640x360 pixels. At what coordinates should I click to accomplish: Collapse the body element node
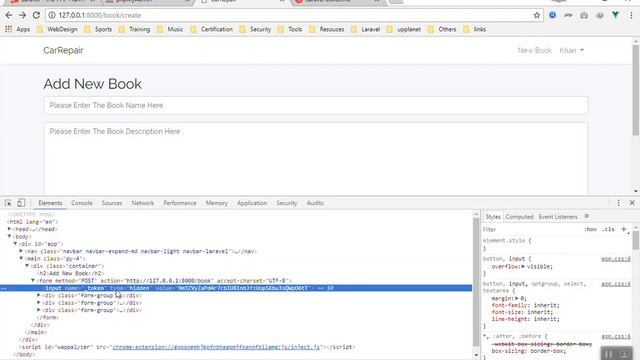pos(9,236)
